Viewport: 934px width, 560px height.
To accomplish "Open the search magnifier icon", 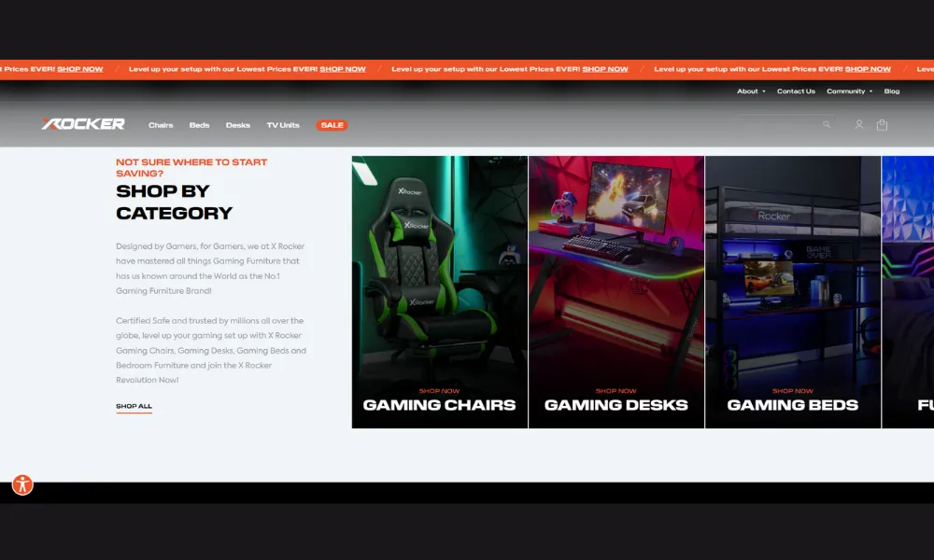I will 827,124.
